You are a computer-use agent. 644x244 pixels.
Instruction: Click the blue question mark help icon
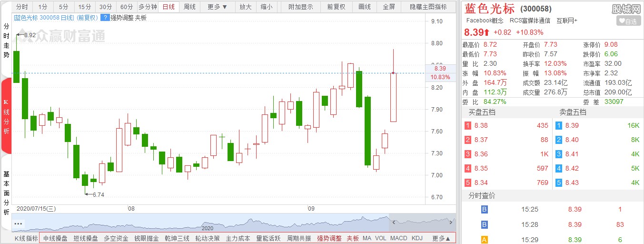coord(104,18)
